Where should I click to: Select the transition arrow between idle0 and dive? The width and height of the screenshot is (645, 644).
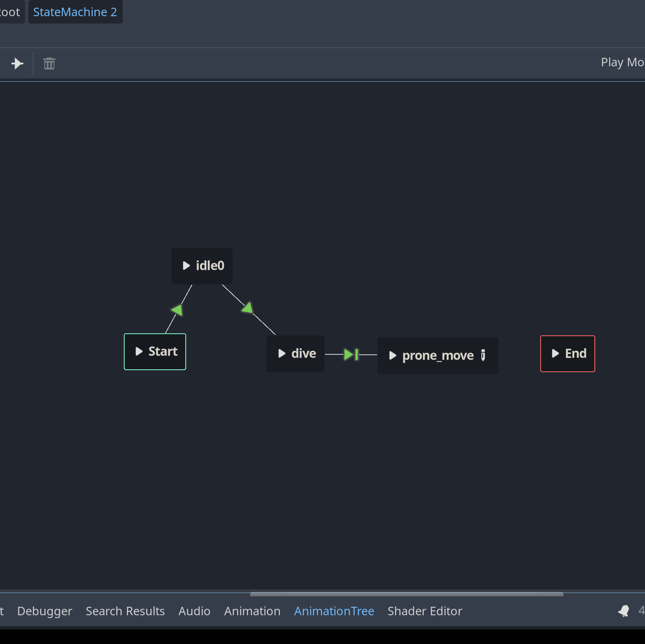248,308
